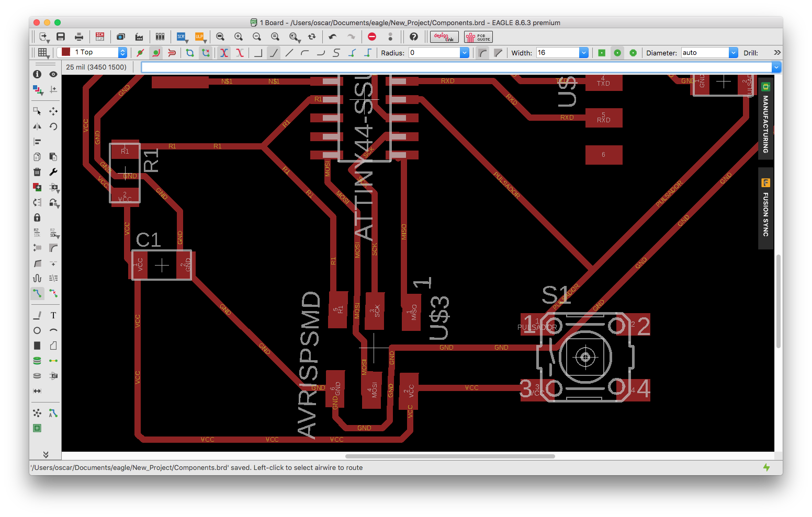Image resolution: width=812 pixels, height=517 pixels.
Task: Open the Change wrench tool
Action: click(x=53, y=172)
